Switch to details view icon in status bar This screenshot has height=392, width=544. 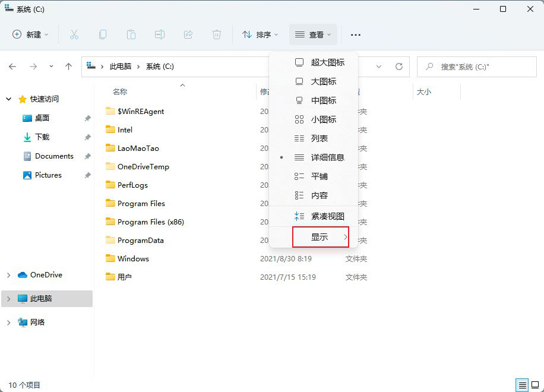coord(522,385)
